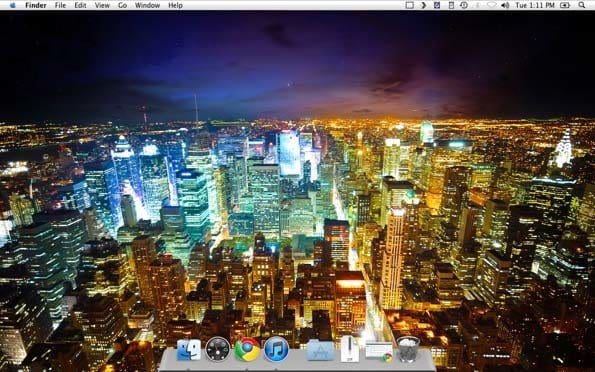Open the Help menu

pos(175,5)
